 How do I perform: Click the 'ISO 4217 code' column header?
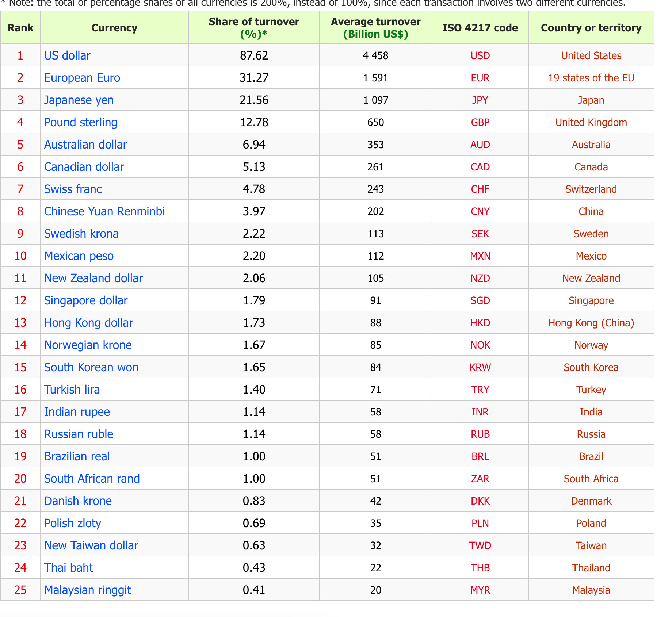[480, 28]
